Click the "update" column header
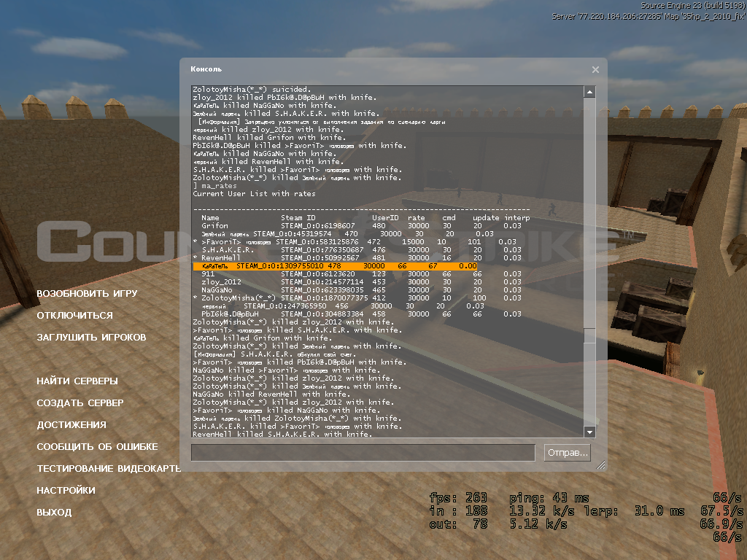This screenshot has width=747, height=560. click(486, 217)
